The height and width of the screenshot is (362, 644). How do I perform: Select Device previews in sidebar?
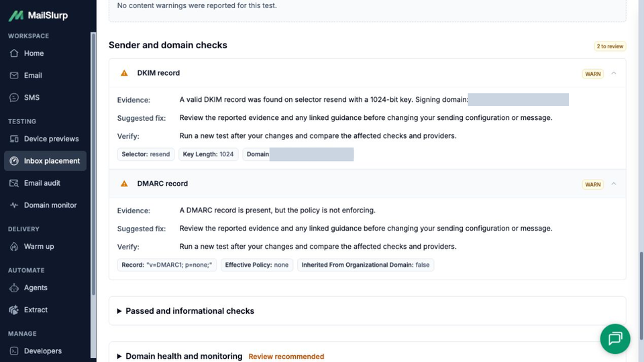tap(45, 139)
